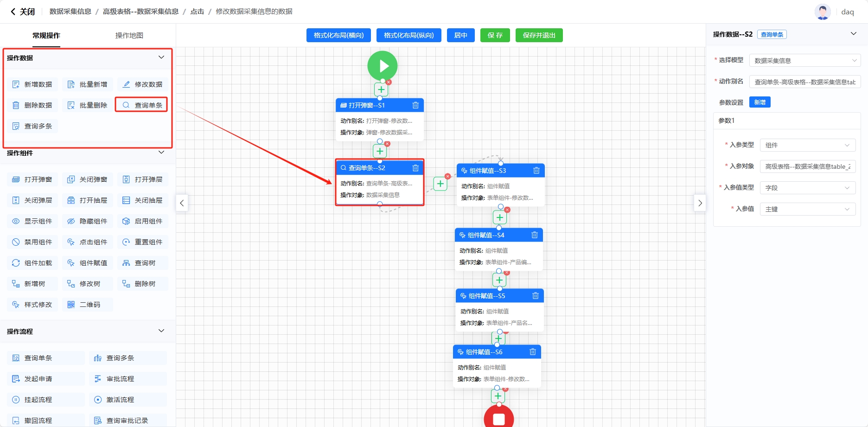Screen dimensions: 868x427
Task: Click the 动作别名 input field
Action: pos(804,82)
